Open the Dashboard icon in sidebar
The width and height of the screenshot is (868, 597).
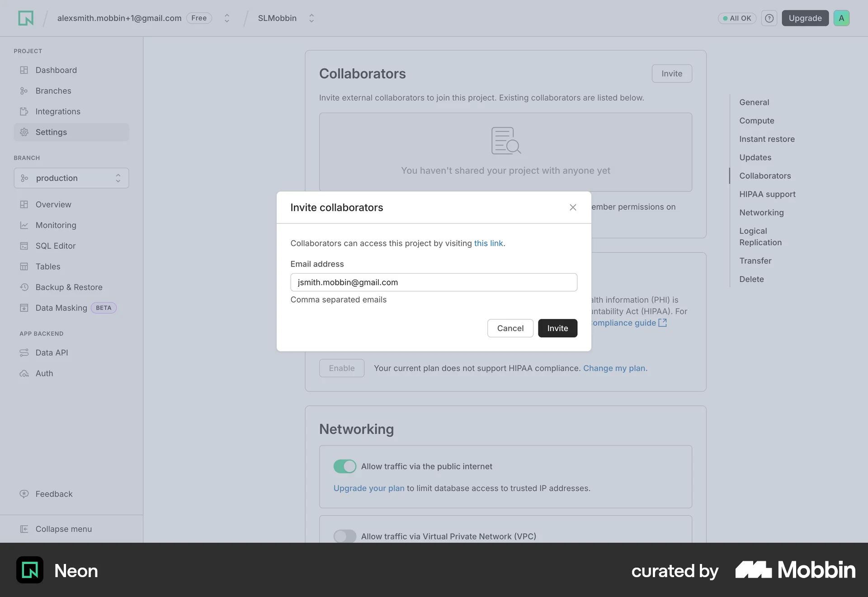coord(24,70)
